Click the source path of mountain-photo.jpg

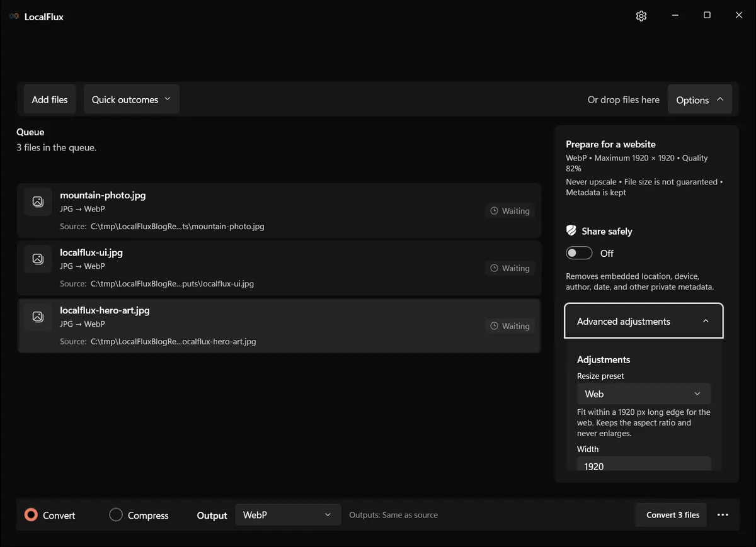click(x=178, y=227)
